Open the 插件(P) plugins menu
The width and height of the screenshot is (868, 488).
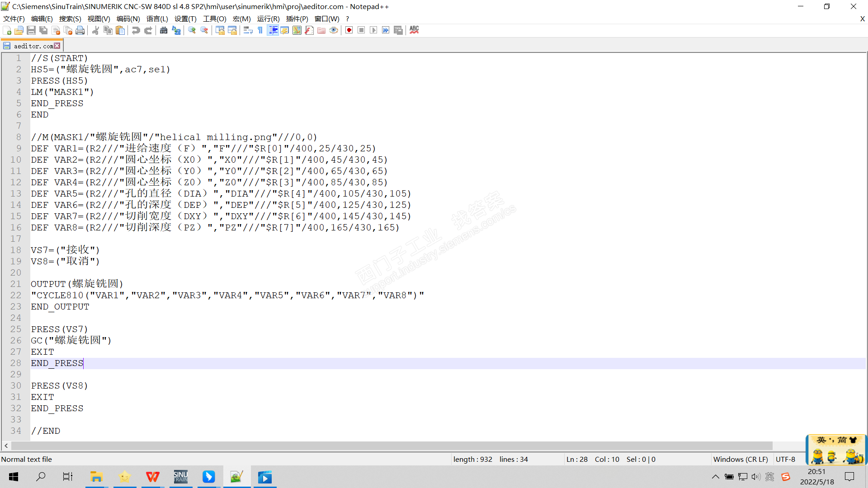297,19
